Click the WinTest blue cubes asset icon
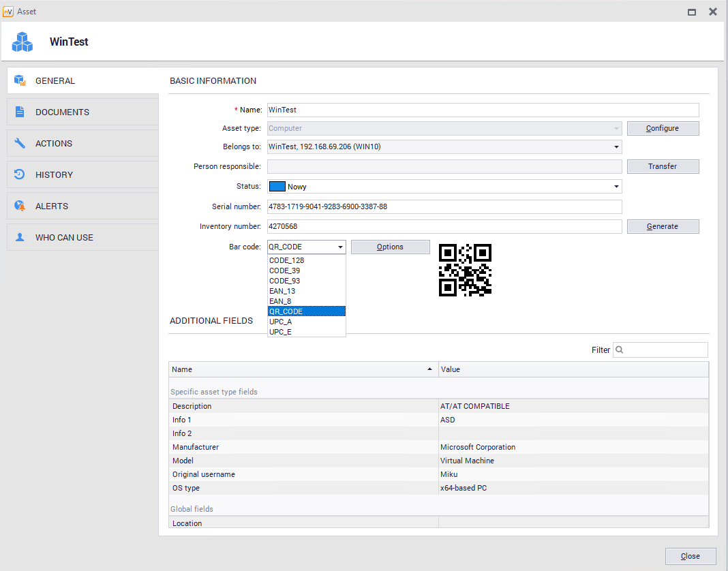 point(22,42)
